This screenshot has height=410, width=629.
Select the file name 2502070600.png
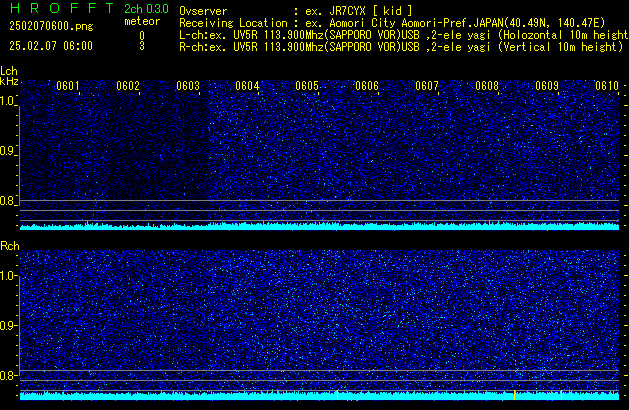(x=51, y=26)
